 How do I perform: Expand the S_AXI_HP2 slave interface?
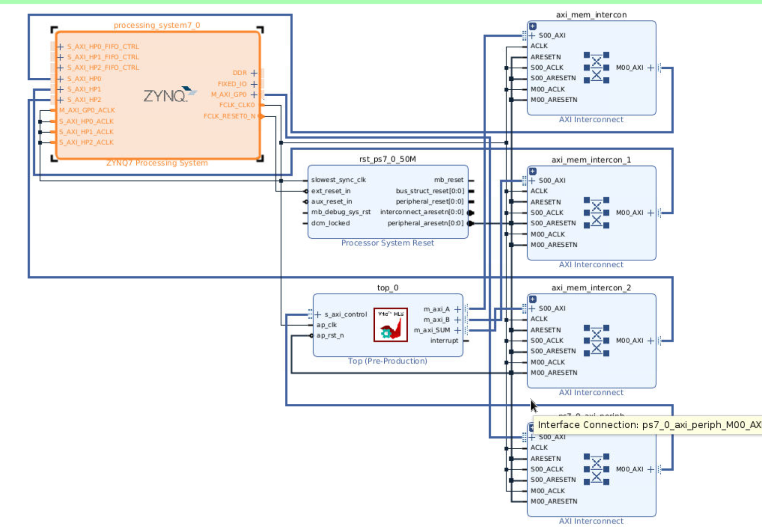click(x=60, y=100)
